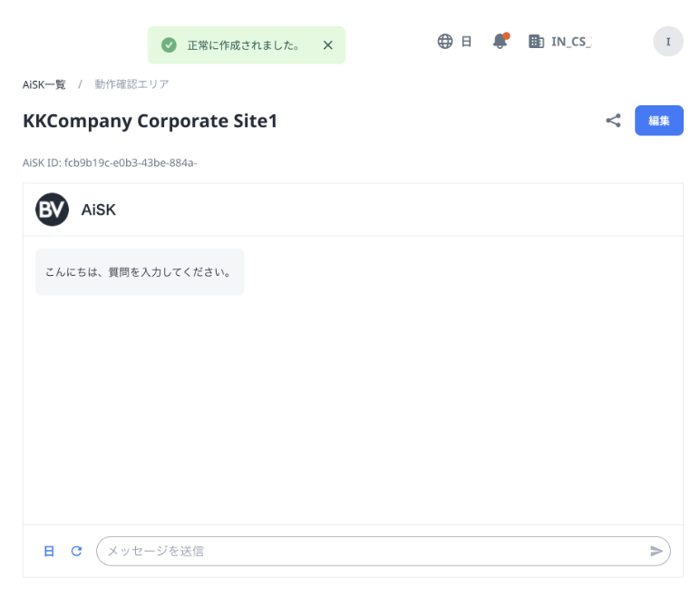Send message with paper plane icon

tap(656, 551)
